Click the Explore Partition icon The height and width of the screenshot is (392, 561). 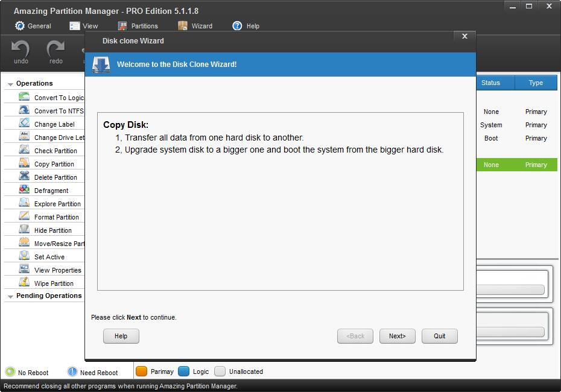pyautogui.click(x=24, y=203)
